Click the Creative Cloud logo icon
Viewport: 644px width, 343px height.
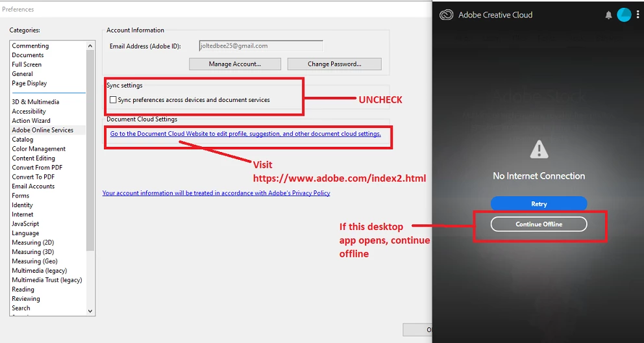[x=446, y=15]
